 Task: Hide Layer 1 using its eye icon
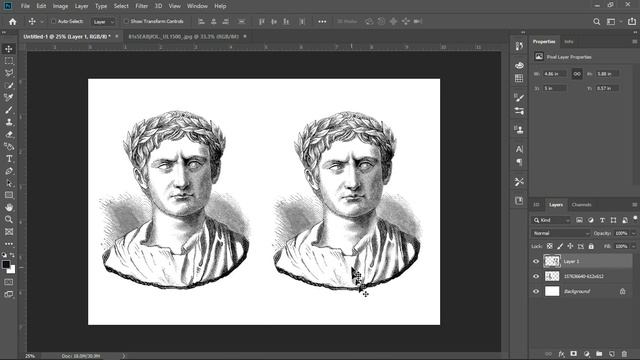(x=536, y=262)
